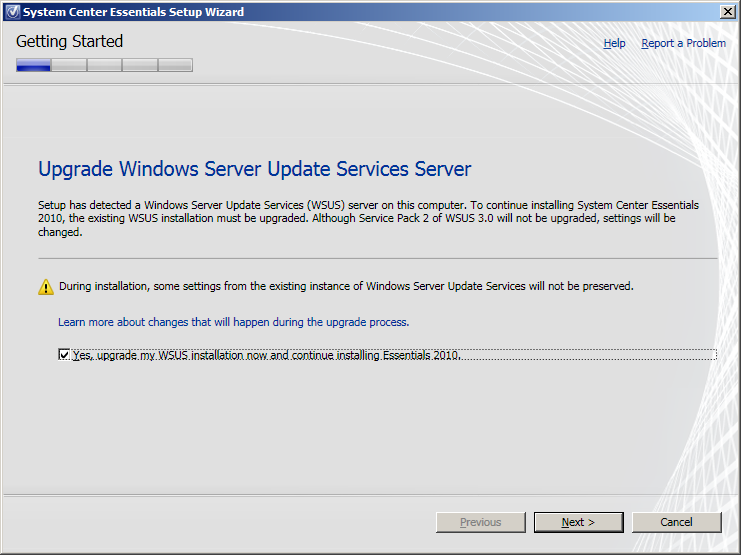Close the Setup Wizard window

[x=728, y=12]
